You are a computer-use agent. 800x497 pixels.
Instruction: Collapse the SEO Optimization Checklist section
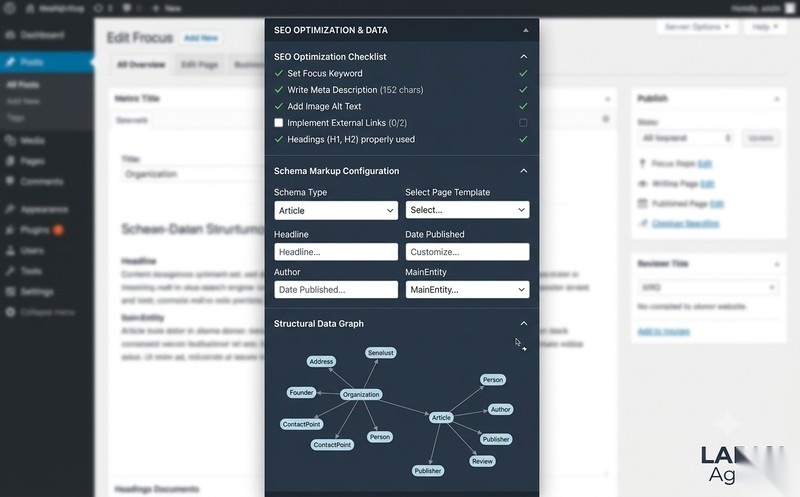(x=523, y=57)
